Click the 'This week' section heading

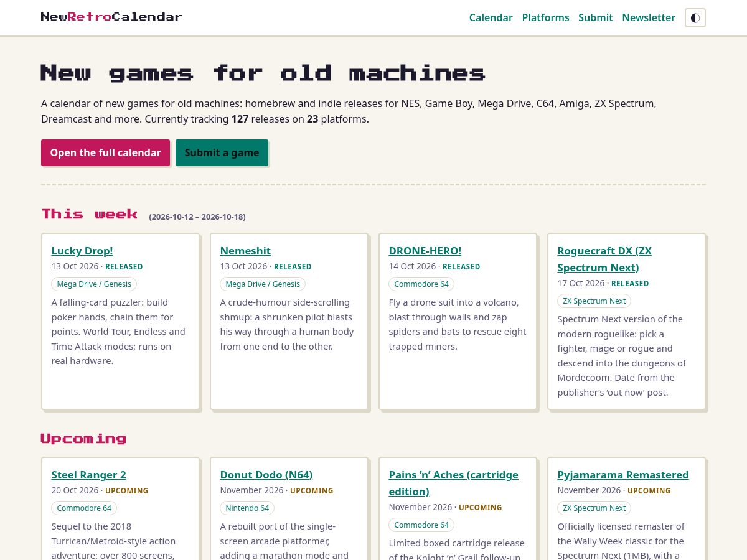tap(90, 214)
